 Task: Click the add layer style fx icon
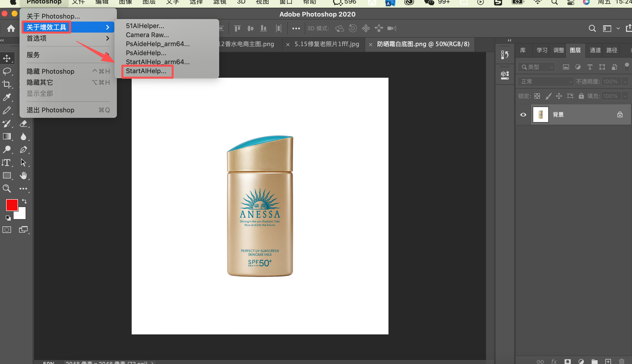click(x=554, y=361)
